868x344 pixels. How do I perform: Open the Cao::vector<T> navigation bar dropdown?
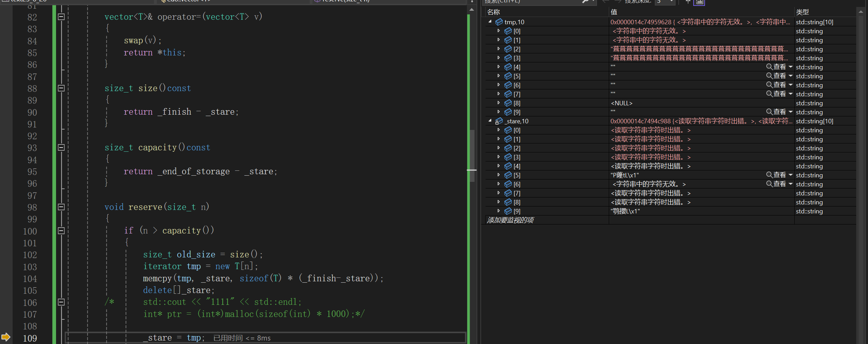click(x=187, y=1)
